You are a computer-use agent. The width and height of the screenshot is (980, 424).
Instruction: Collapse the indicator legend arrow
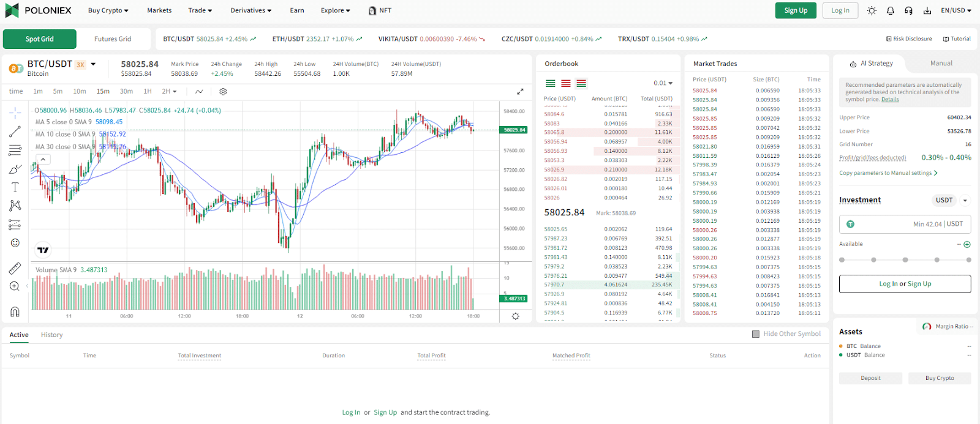pos(43,159)
